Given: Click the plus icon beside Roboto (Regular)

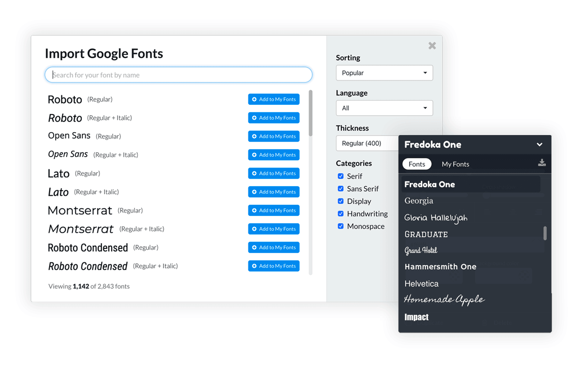Looking at the screenshot, I should tap(254, 99).
